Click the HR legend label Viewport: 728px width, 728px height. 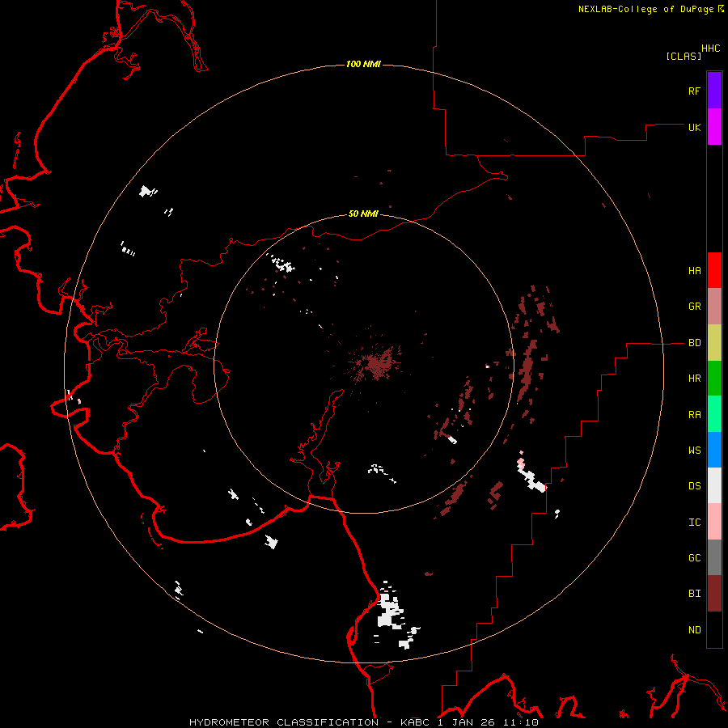point(694,379)
